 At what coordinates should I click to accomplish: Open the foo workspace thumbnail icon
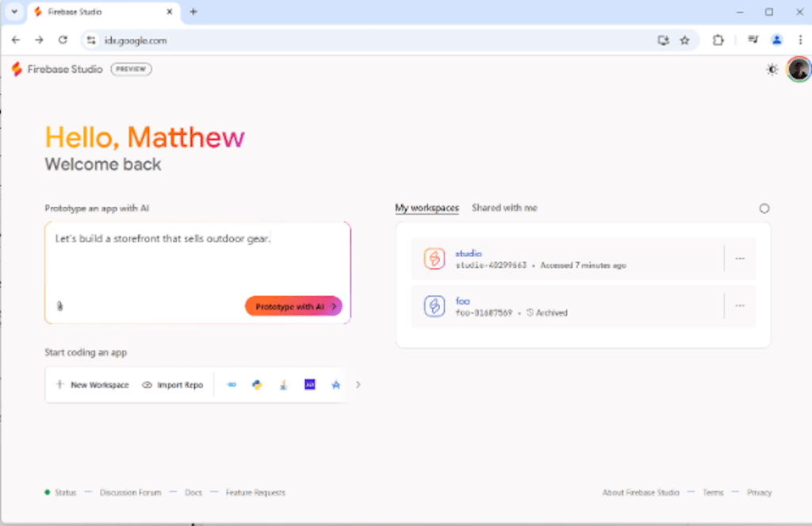coord(433,306)
